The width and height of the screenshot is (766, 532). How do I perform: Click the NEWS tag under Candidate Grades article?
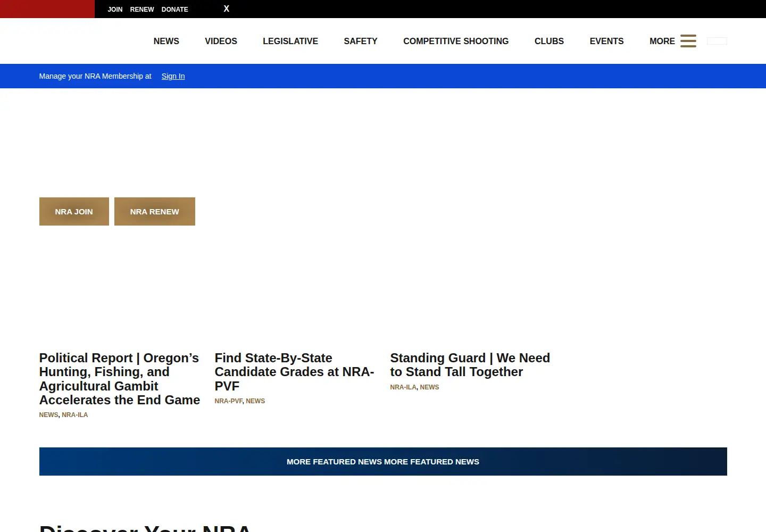coord(255,401)
